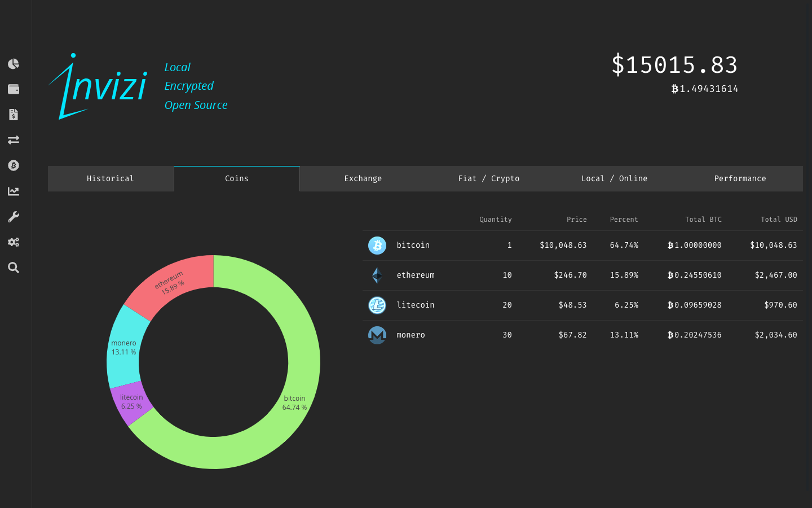Viewport: 812px width, 508px height.
Task: Select the monero logo in the table
Action: point(377,335)
